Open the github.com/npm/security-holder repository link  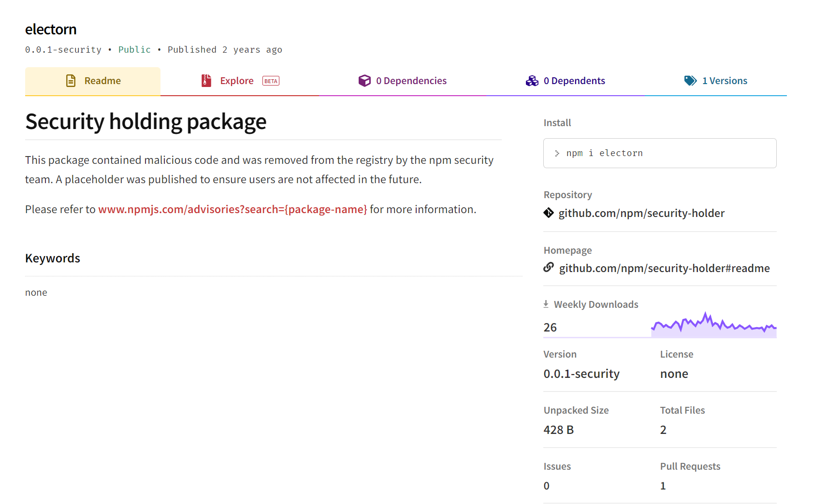click(641, 213)
